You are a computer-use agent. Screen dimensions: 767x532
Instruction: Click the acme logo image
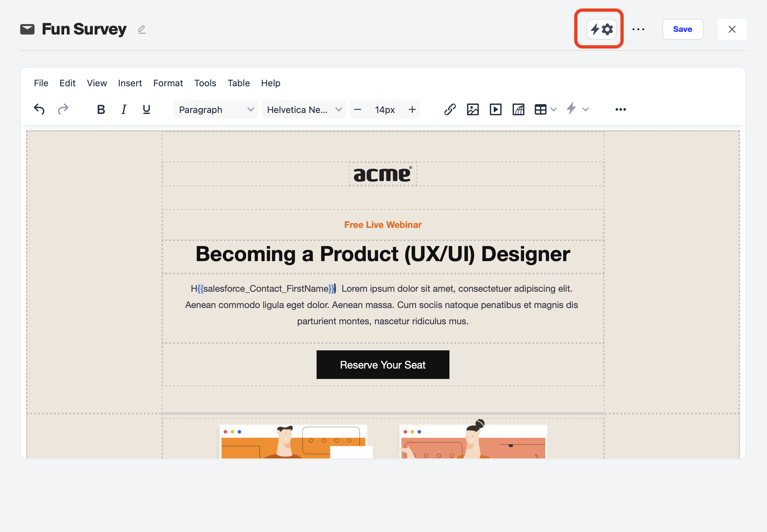pyautogui.click(x=382, y=174)
